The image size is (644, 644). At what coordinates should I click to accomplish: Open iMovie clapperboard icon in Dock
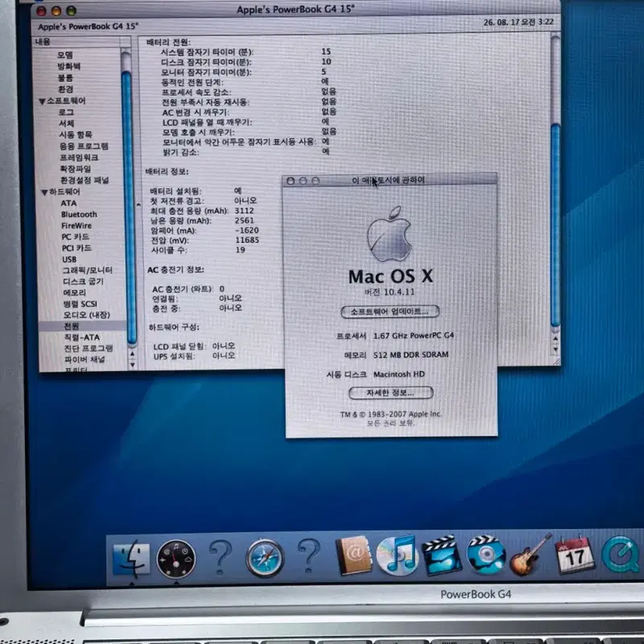[x=441, y=555]
